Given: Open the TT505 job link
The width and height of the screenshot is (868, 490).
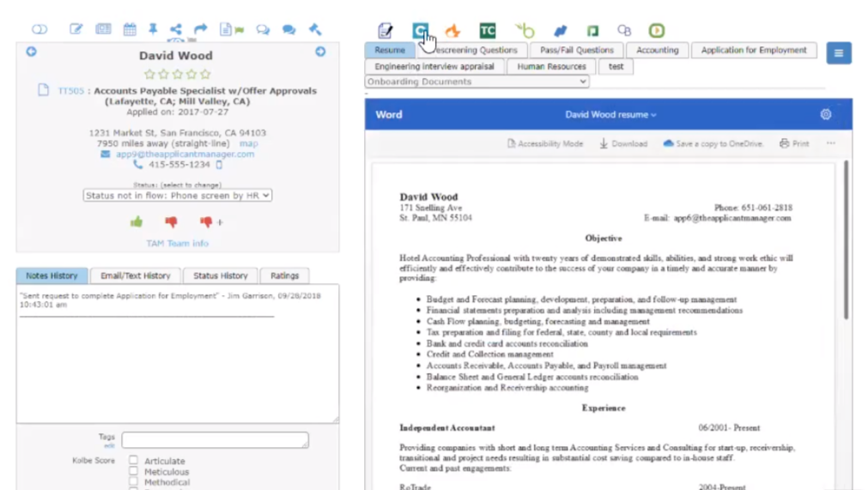Looking at the screenshot, I should pos(71,91).
